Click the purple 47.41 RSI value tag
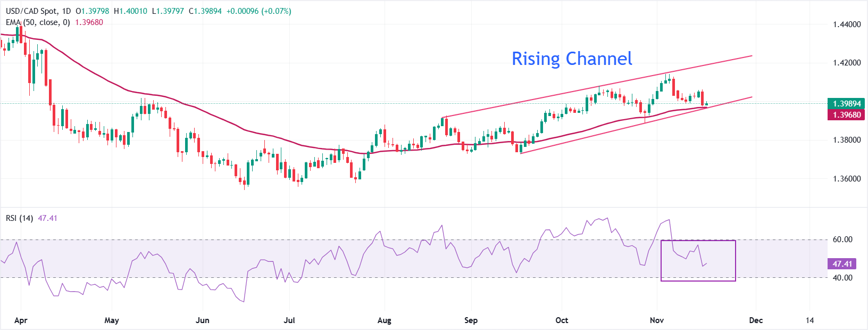 tap(842, 264)
